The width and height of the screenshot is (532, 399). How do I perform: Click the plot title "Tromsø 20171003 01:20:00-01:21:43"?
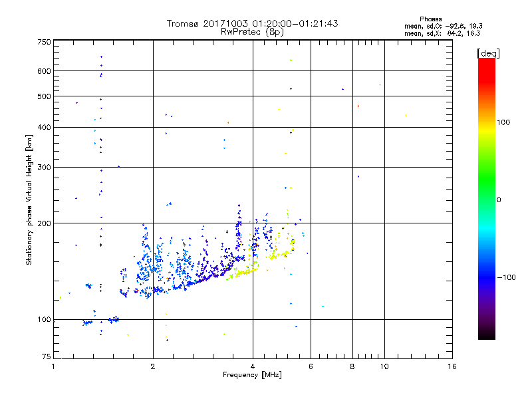coord(252,23)
